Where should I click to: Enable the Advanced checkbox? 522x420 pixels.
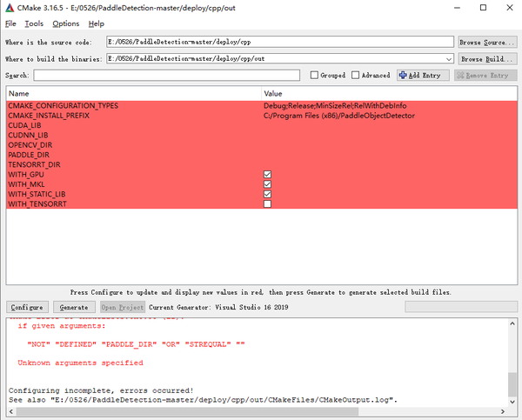(355, 75)
